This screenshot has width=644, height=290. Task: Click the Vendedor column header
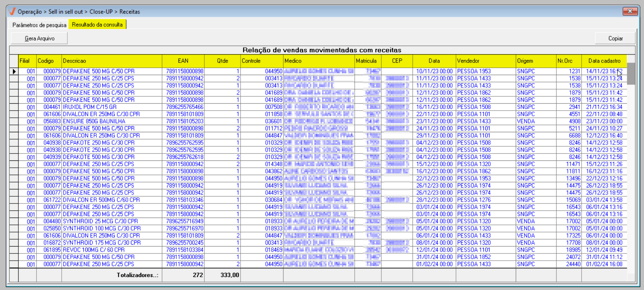[485, 61]
